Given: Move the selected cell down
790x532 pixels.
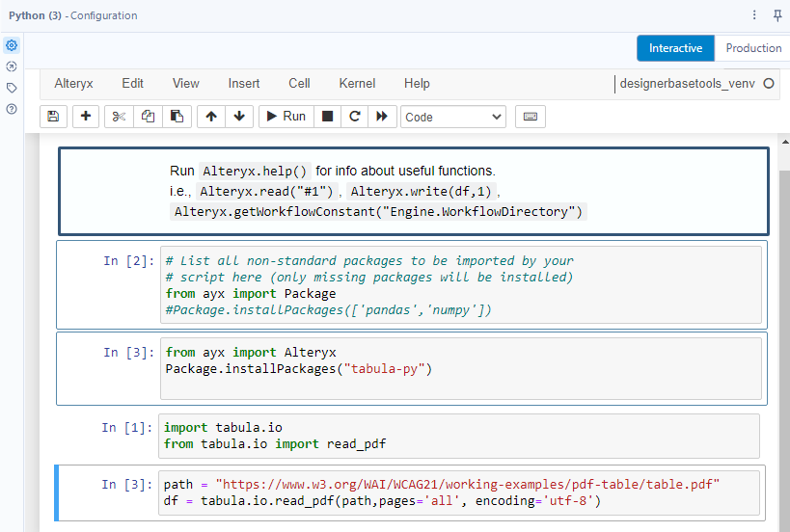Looking at the screenshot, I should click(x=239, y=117).
